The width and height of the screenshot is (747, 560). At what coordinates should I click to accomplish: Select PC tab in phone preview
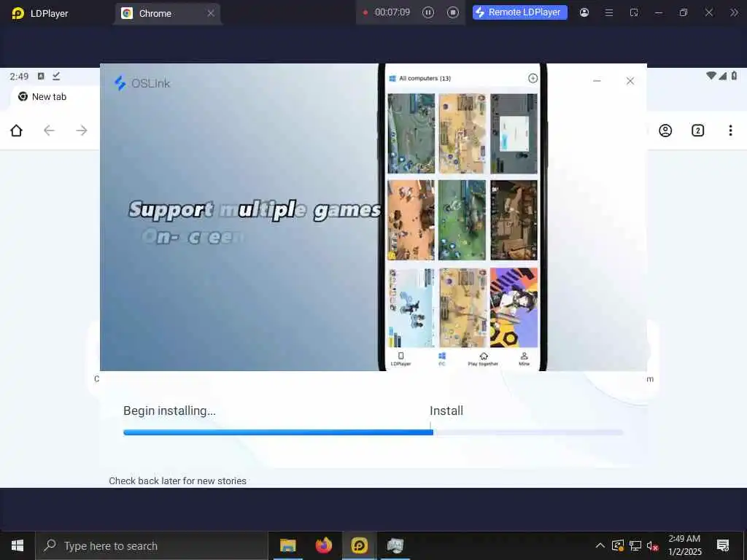click(441, 359)
